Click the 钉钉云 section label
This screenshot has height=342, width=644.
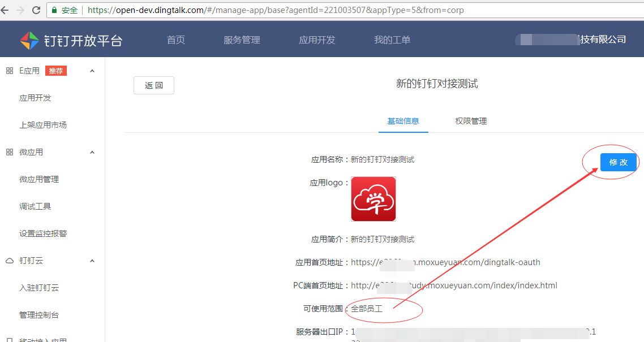pyautogui.click(x=31, y=261)
